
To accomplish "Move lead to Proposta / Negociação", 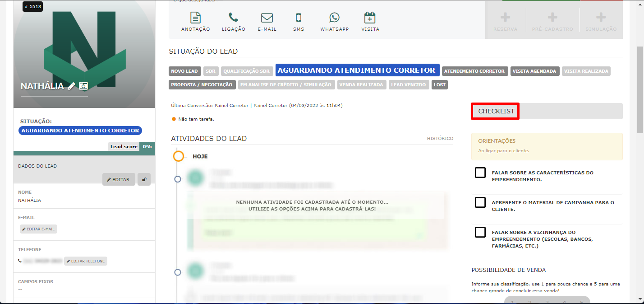I will tap(202, 84).
